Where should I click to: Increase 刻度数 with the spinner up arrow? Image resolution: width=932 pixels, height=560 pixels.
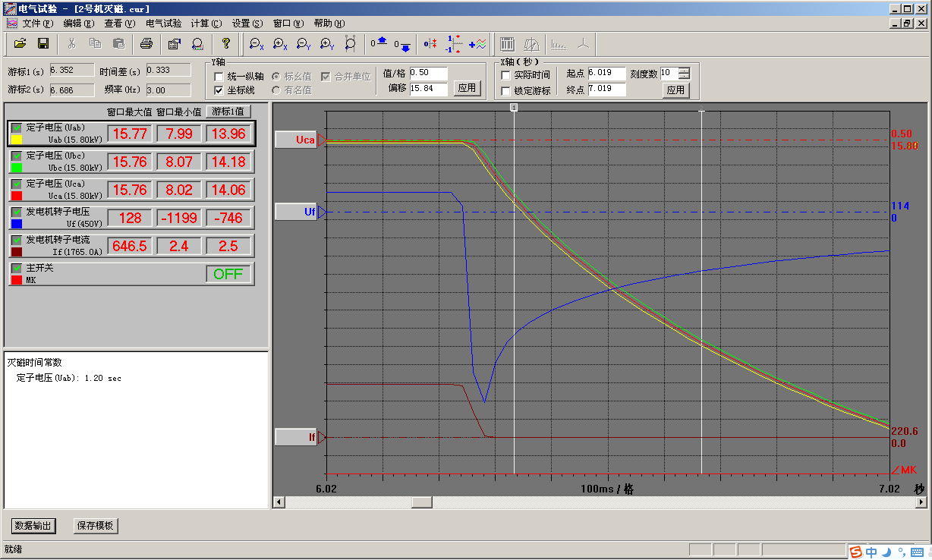click(x=685, y=71)
